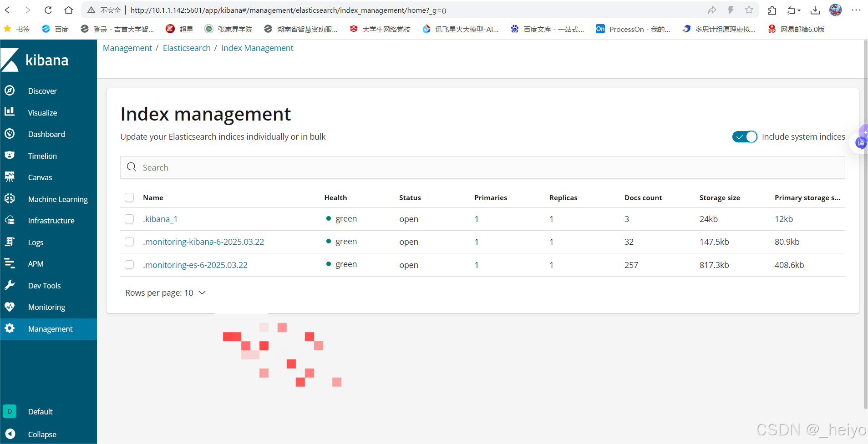Screen dimensions: 868x444
Task: Click the floating translate icon at right edge
Action: pyautogui.click(x=861, y=143)
